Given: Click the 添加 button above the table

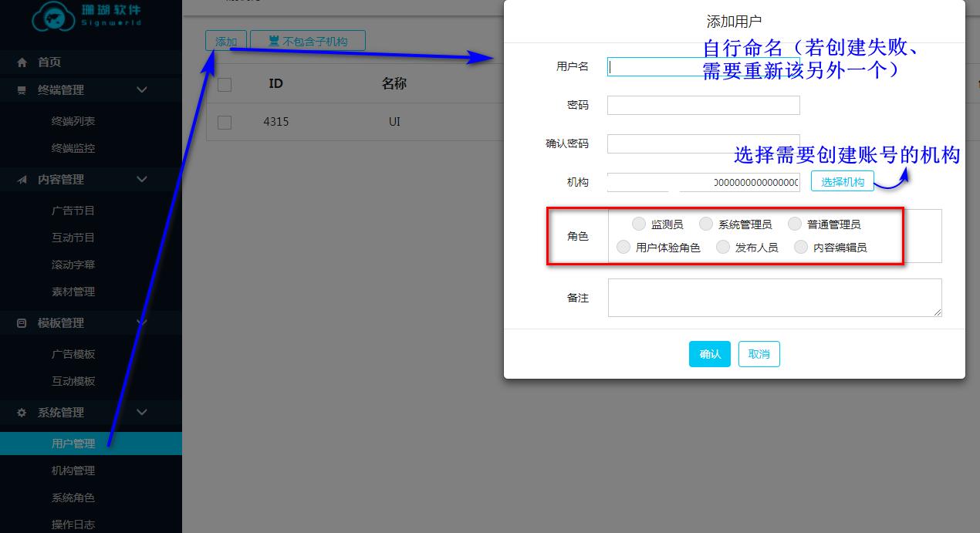Looking at the screenshot, I should click(x=226, y=40).
